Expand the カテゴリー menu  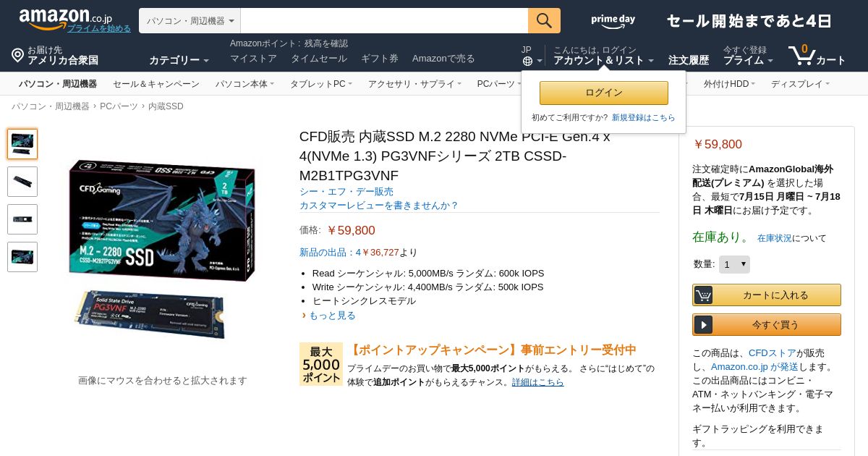[179, 60]
